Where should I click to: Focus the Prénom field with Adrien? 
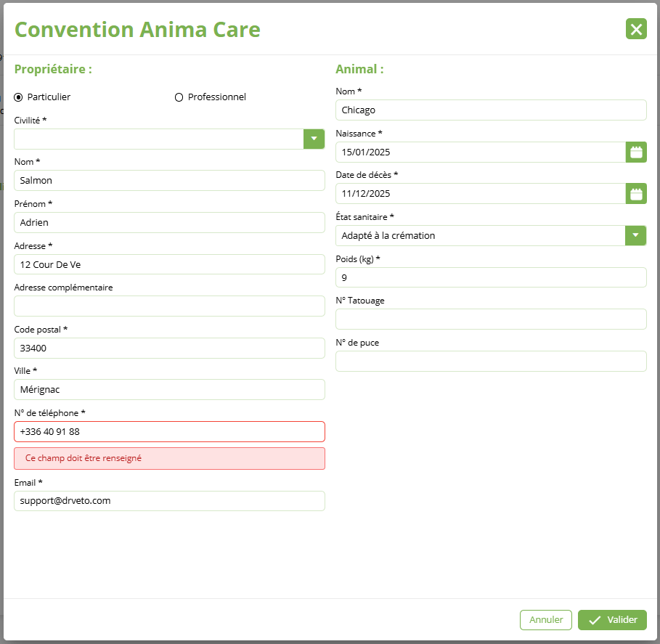click(169, 223)
